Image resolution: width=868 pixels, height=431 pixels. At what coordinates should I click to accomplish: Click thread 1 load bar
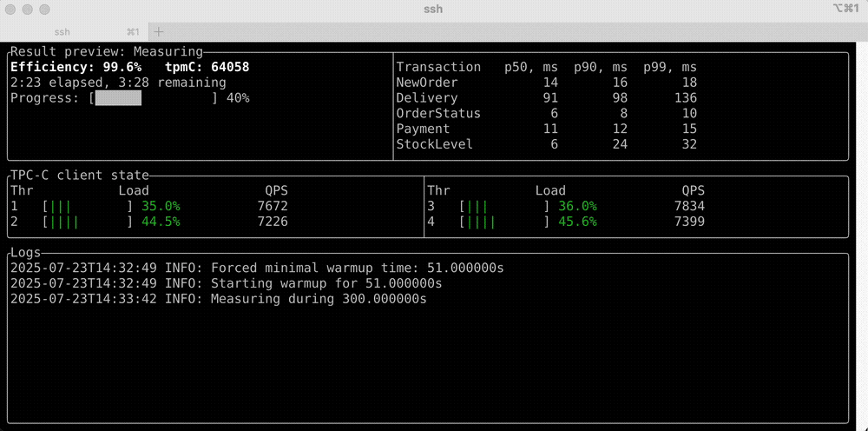point(88,207)
